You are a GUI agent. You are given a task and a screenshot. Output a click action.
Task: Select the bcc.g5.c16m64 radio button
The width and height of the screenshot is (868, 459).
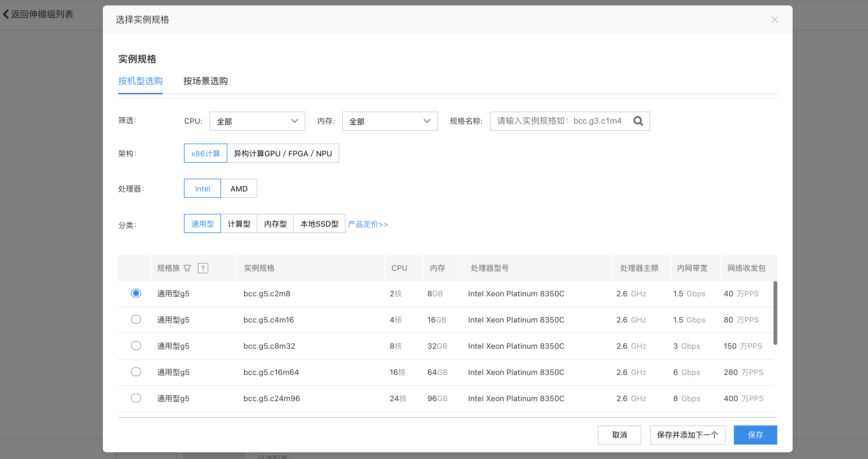(x=136, y=372)
